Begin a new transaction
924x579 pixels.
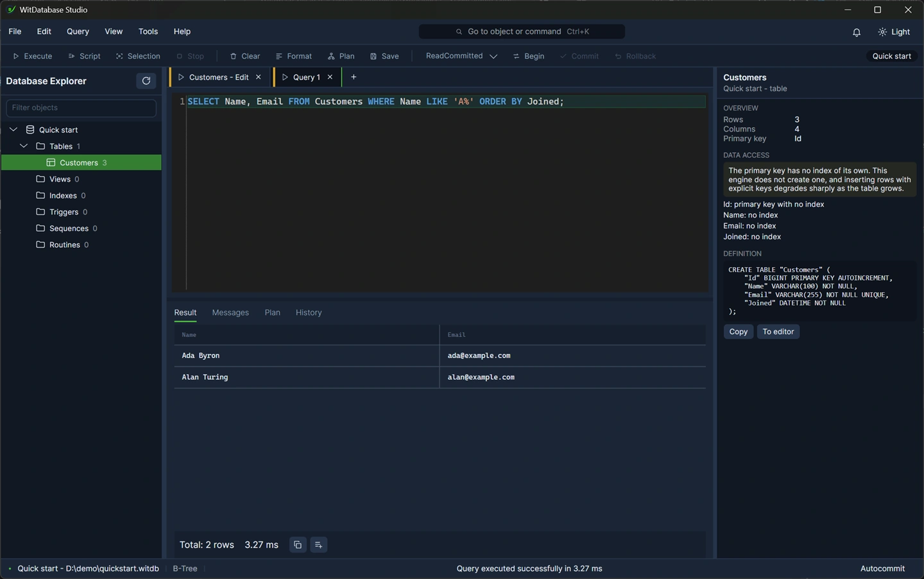tap(529, 56)
